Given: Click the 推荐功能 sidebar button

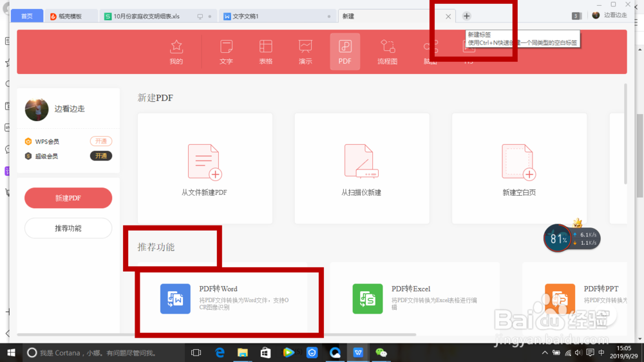Looking at the screenshot, I should [68, 228].
